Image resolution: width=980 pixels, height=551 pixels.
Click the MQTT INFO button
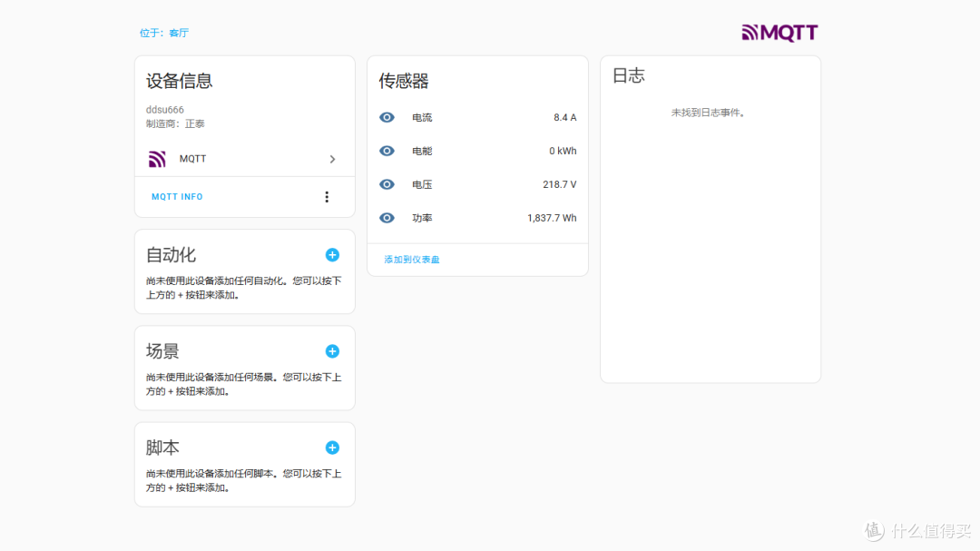click(177, 196)
